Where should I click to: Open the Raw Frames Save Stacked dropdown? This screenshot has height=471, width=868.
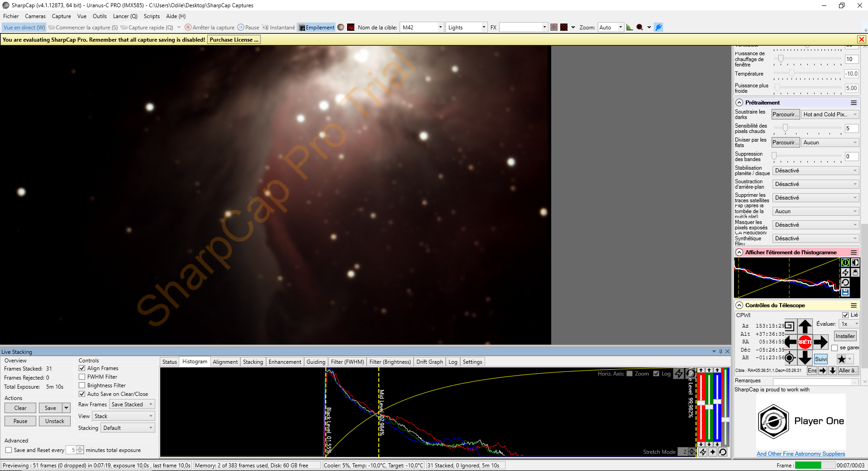point(132,404)
